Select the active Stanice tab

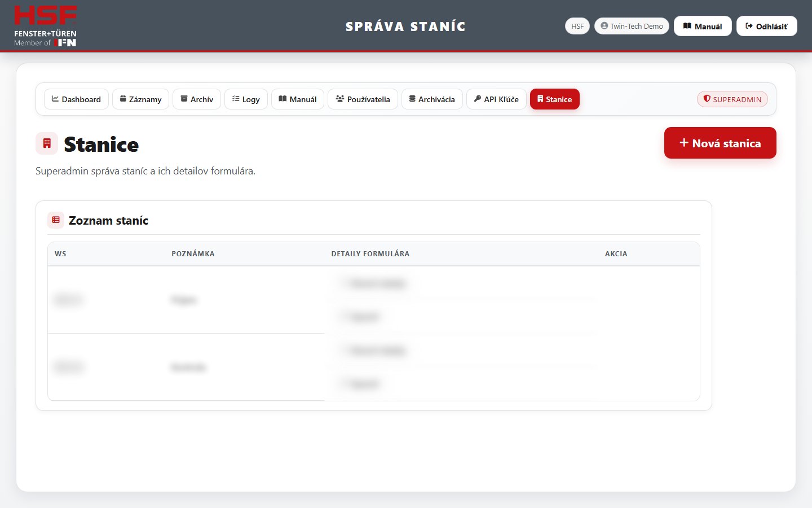[x=555, y=99]
